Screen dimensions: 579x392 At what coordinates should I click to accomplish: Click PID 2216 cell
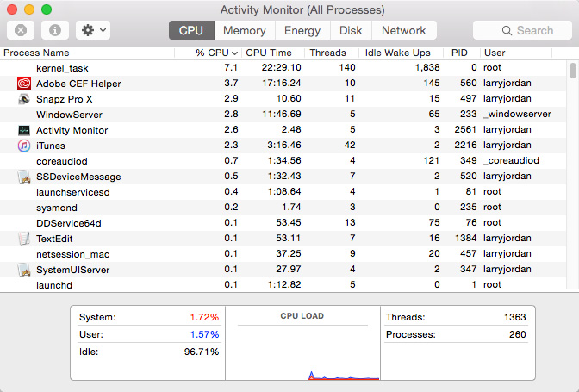(x=465, y=145)
